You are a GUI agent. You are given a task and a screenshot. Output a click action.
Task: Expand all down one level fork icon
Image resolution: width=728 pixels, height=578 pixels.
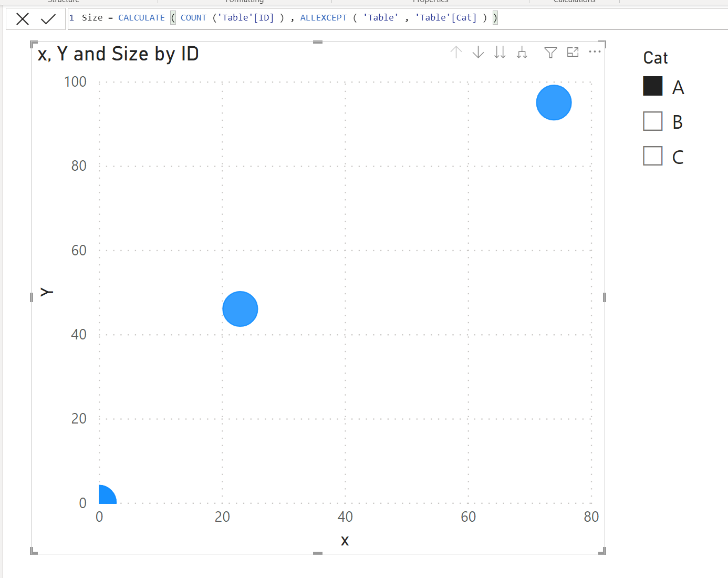click(522, 52)
